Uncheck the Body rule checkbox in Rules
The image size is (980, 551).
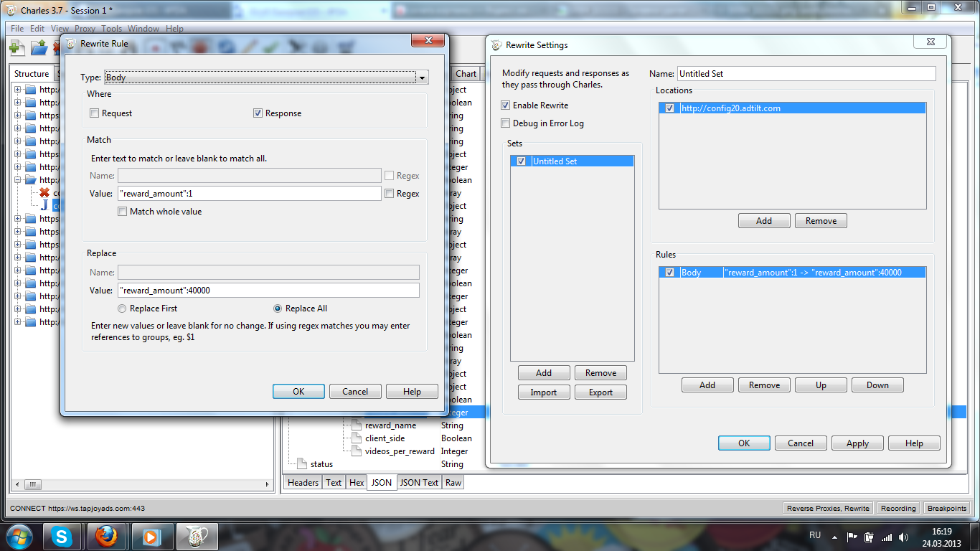click(670, 273)
